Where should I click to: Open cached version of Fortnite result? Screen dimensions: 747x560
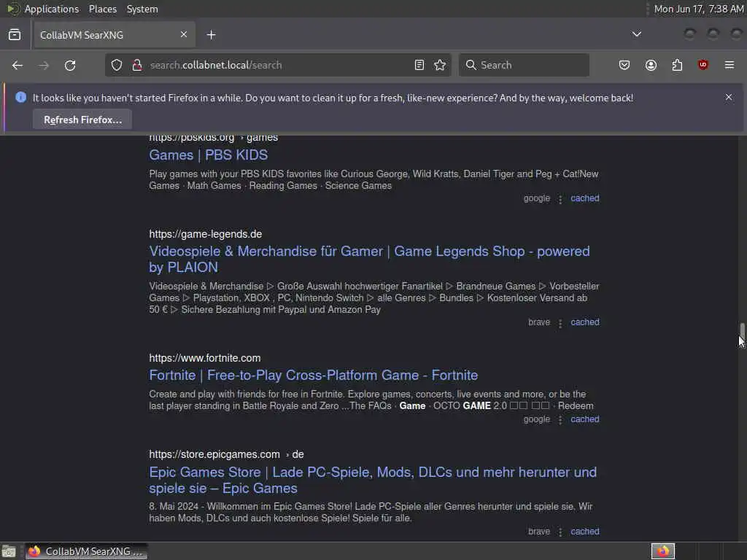[x=584, y=419]
